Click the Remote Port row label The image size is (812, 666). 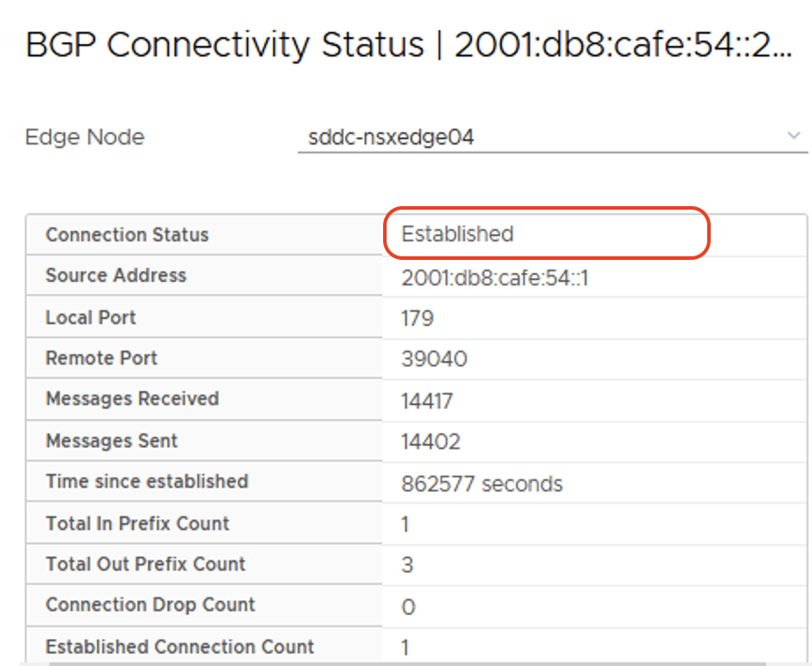[101, 358]
